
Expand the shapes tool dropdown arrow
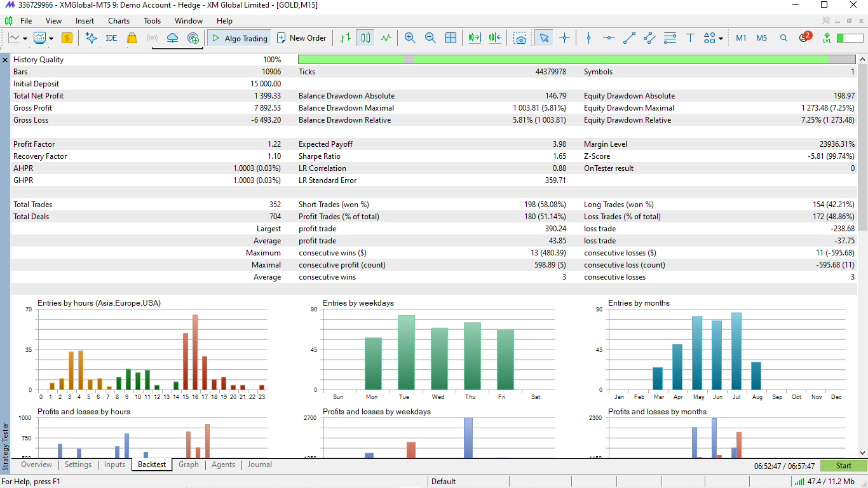(721, 38)
